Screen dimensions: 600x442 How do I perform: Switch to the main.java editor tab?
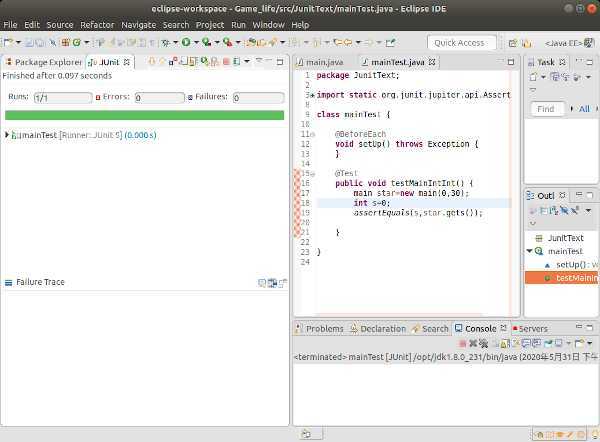click(323, 62)
